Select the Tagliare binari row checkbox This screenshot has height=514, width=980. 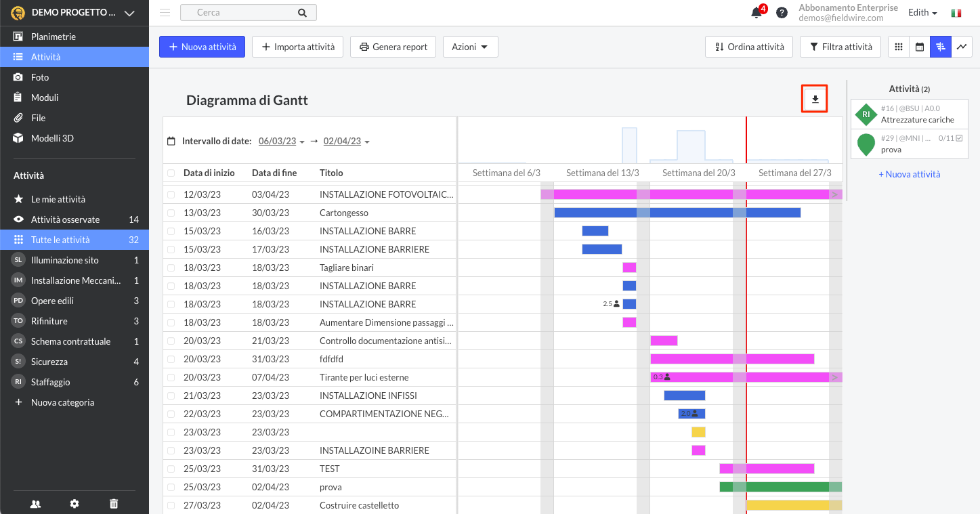coord(171,267)
